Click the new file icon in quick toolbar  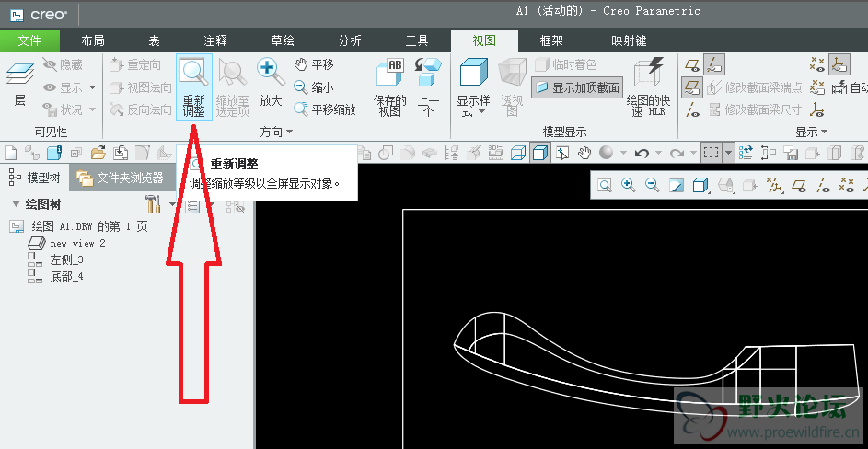10,152
